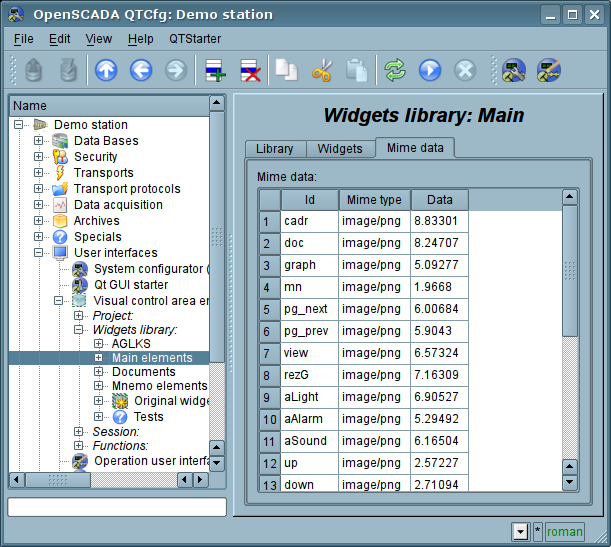Image resolution: width=611 pixels, height=547 pixels.
Task: Open the user selection dropdown in status bar
Action: [x=520, y=531]
